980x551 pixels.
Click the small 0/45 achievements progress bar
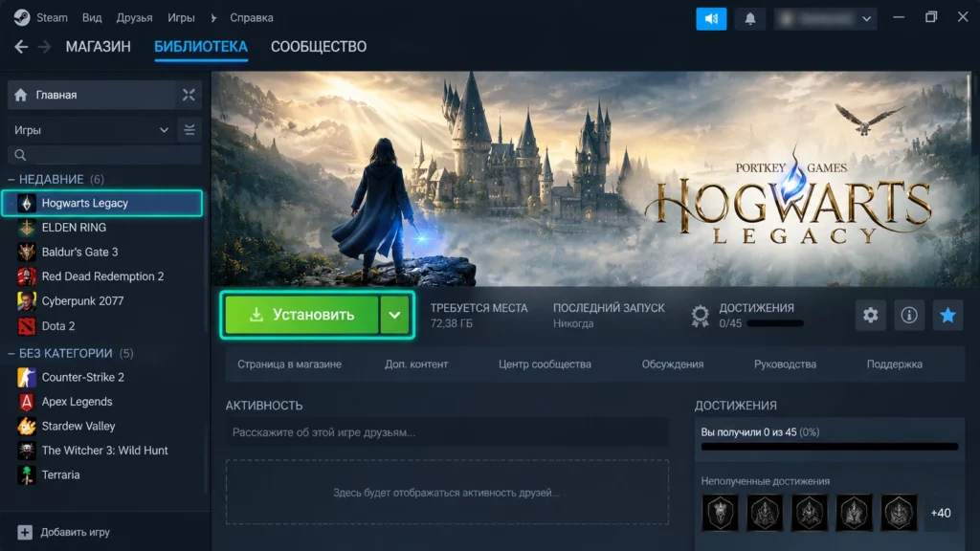775,323
